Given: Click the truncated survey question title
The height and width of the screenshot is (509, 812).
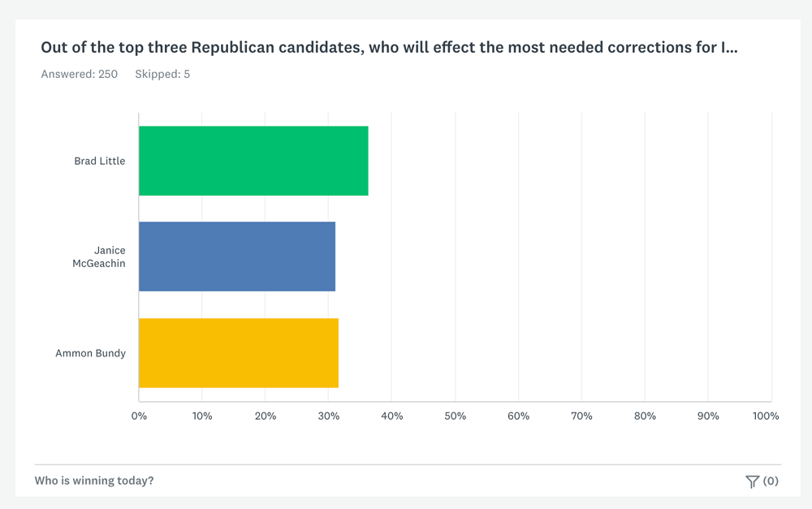Looking at the screenshot, I should click(x=389, y=48).
